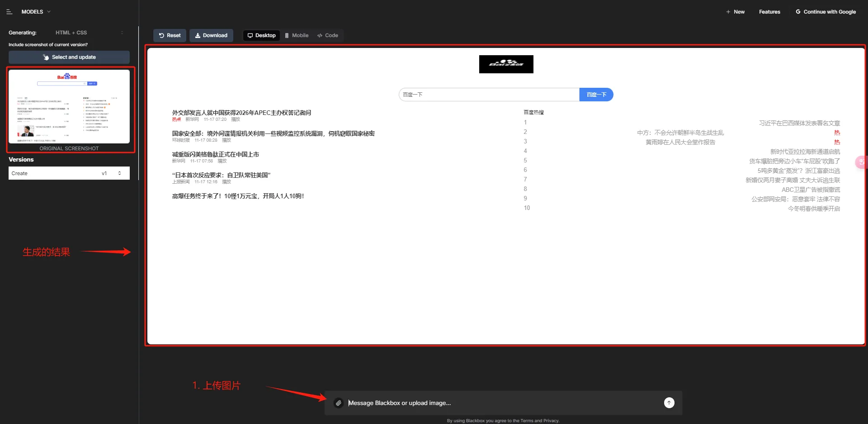The height and width of the screenshot is (424, 868).
Task: Click the sidebar menu hamburger icon
Action: tap(9, 12)
